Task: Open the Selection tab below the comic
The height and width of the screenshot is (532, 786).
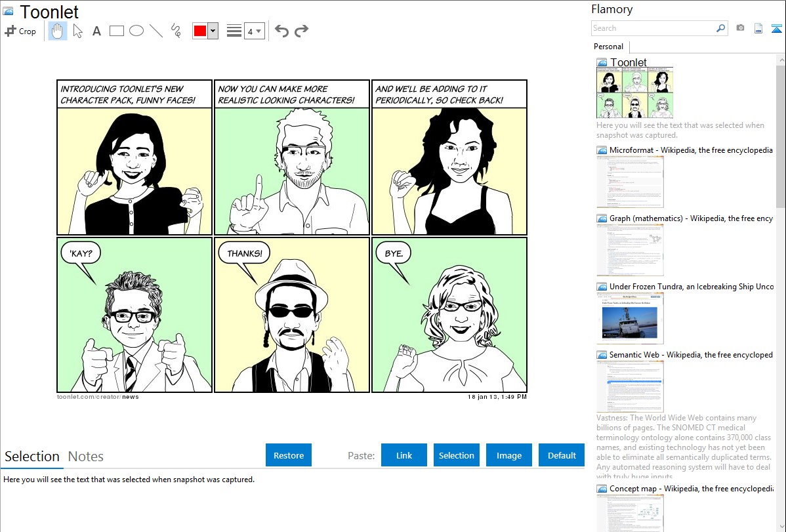Action: (x=32, y=457)
